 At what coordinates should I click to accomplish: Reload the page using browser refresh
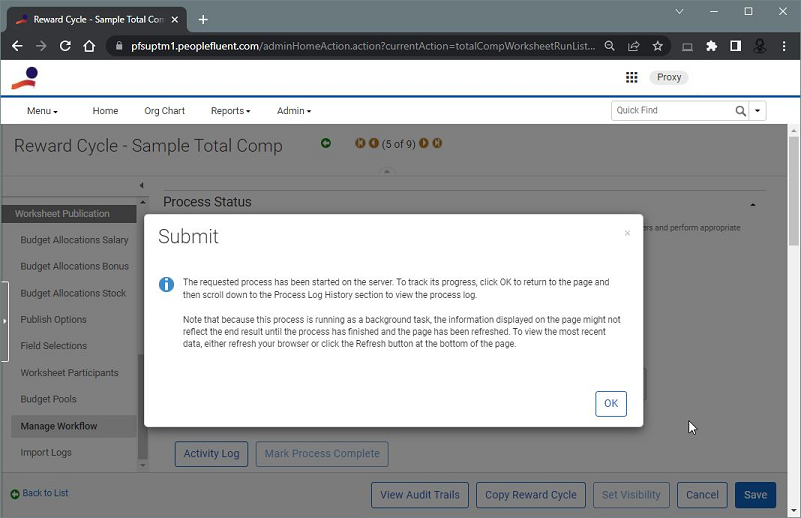click(65, 46)
